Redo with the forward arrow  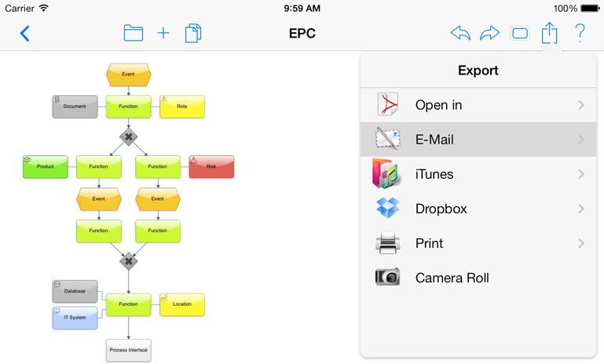pyautogui.click(x=489, y=33)
